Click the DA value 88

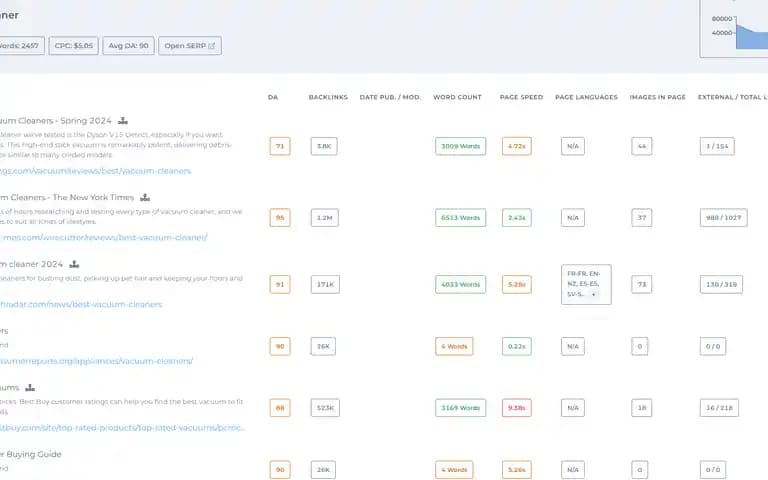tap(280, 408)
